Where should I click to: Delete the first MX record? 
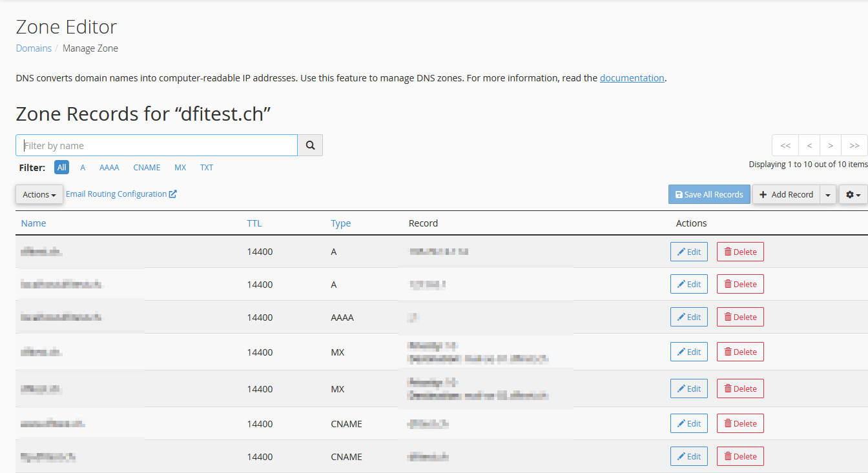(x=740, y=352)
